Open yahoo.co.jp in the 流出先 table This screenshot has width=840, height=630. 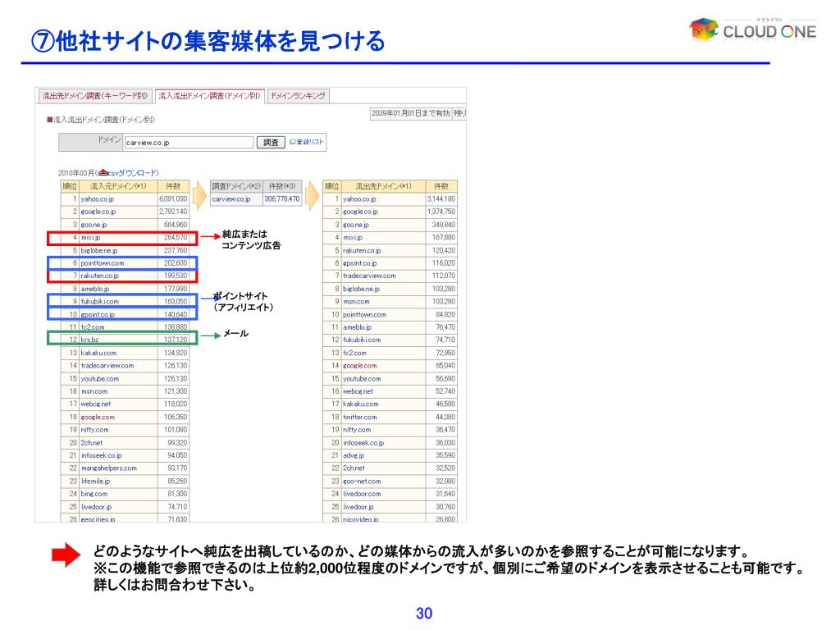click(x=359, y=199)
